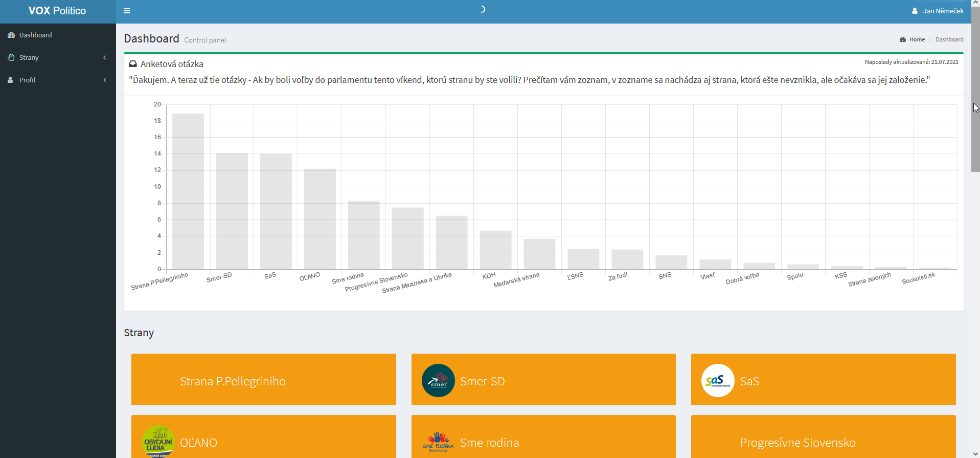Click the OĽANO party logo
The image size is (980, 458).
158,441
